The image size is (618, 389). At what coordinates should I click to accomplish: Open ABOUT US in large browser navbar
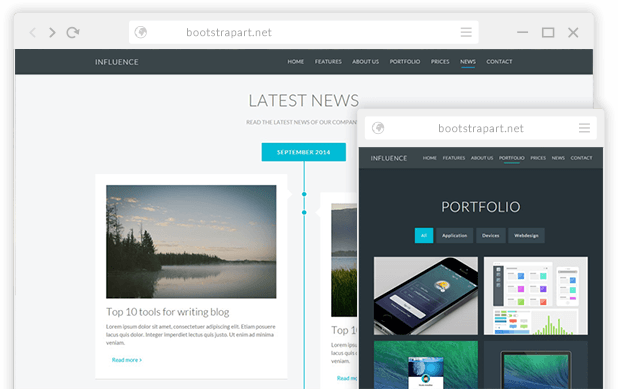(365, 61)
